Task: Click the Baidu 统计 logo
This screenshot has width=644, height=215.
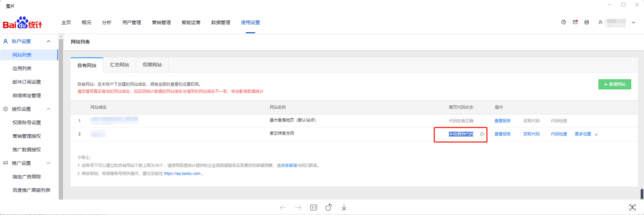Action: coord(23,23)
